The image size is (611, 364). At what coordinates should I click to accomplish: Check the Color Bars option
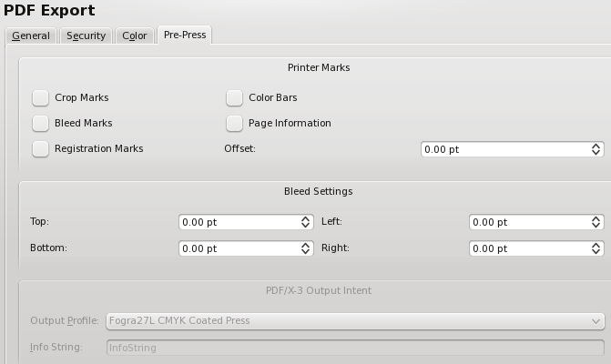coord(235,97)
